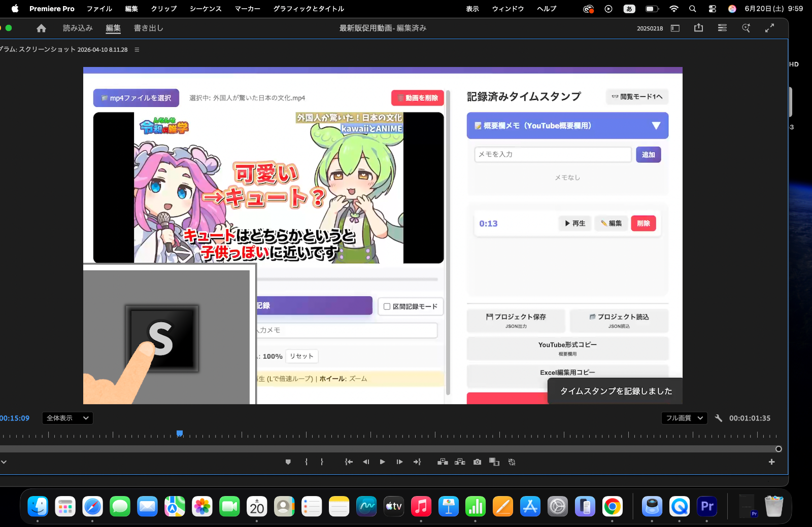
Task: Click the 00:15:09 playhead timecode
Action: 15,418
